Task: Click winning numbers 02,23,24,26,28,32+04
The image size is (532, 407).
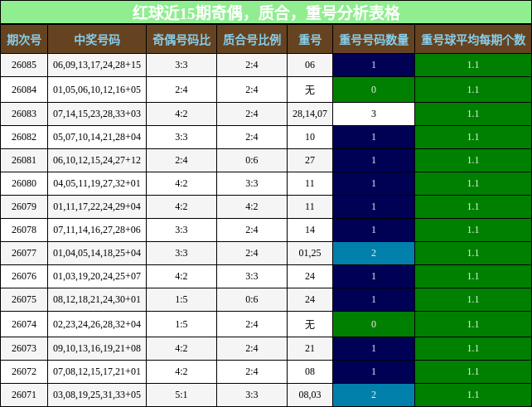Action: click(x=97, y=324)
